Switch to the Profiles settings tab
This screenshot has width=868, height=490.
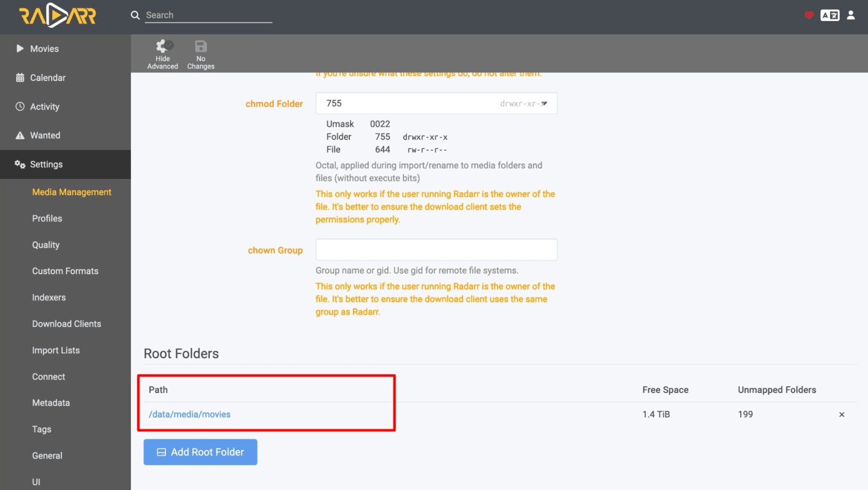tap(46, 218)
